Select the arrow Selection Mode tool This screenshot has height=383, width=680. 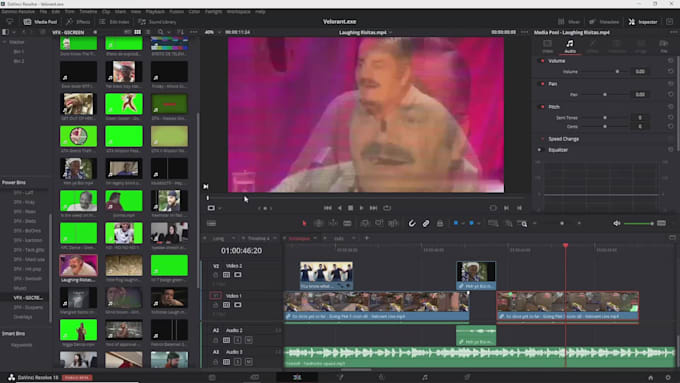[x=304, y=223]
